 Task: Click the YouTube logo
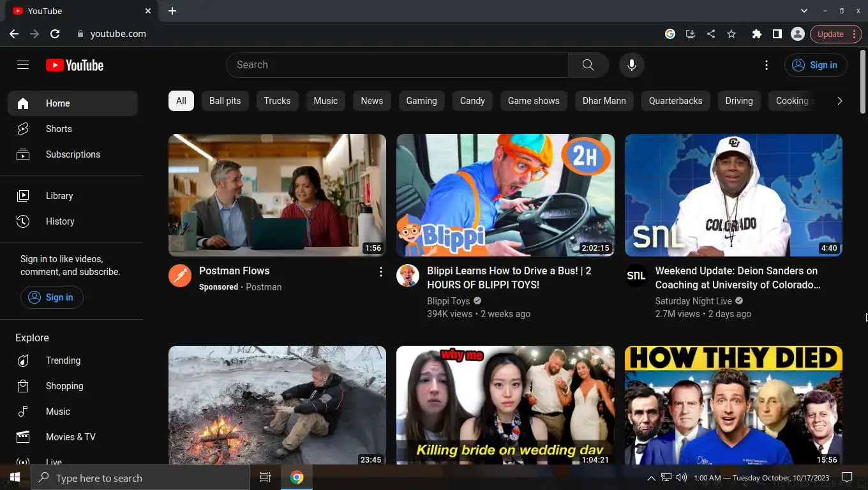(75, 65)
